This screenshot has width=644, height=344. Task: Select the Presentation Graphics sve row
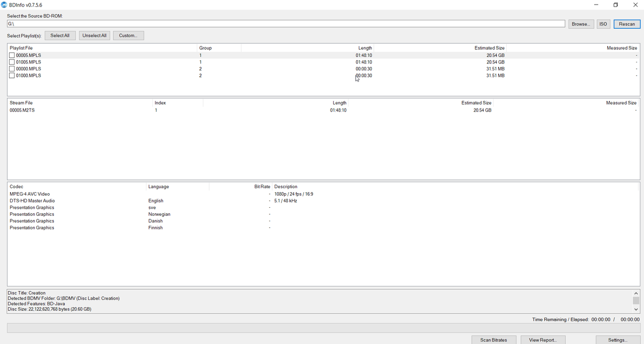pos(324,207)
